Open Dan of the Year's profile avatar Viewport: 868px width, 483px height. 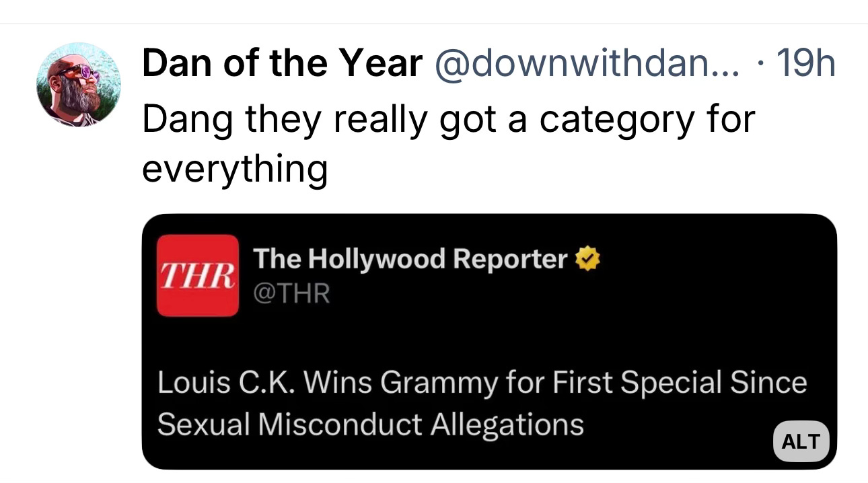(x=79, y=84)
